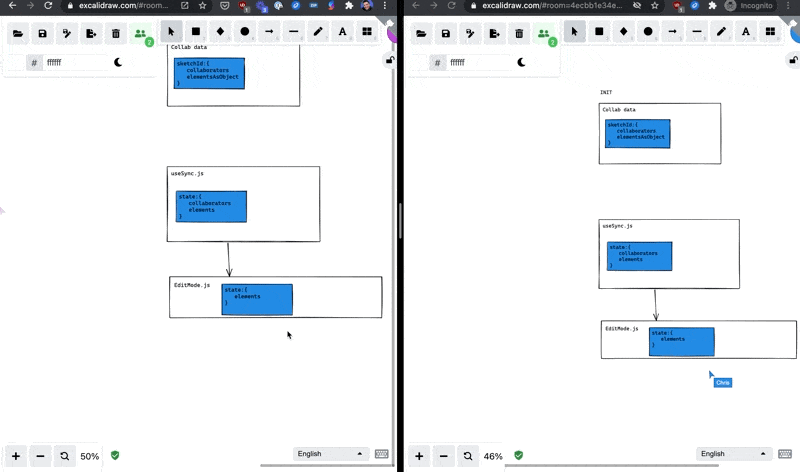Open library grid icon in left window
Image resolution: width=800 pixels, height=472 pixels.
[367, 32]
